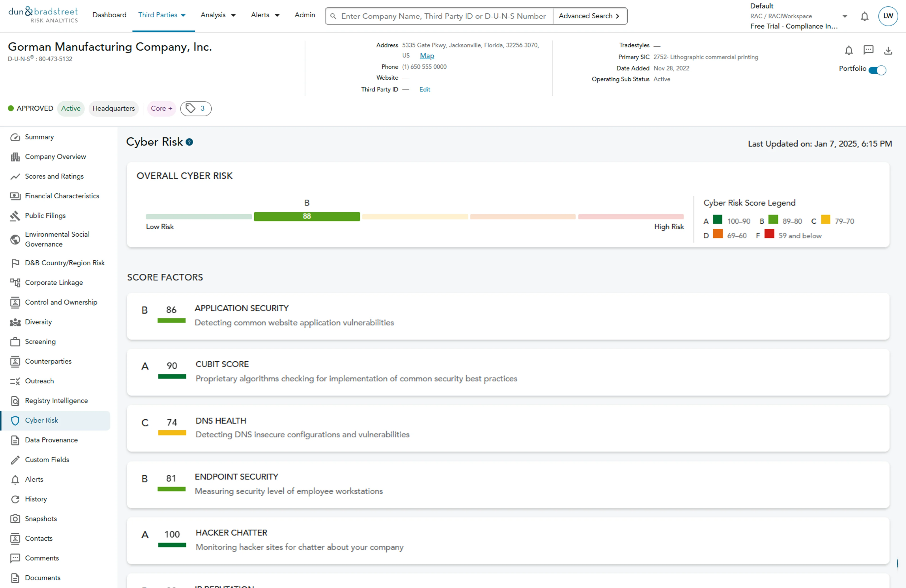This screenshot has width=906, height=588.
Task: Set alert with company bell icon
Action: pos(848,50)
